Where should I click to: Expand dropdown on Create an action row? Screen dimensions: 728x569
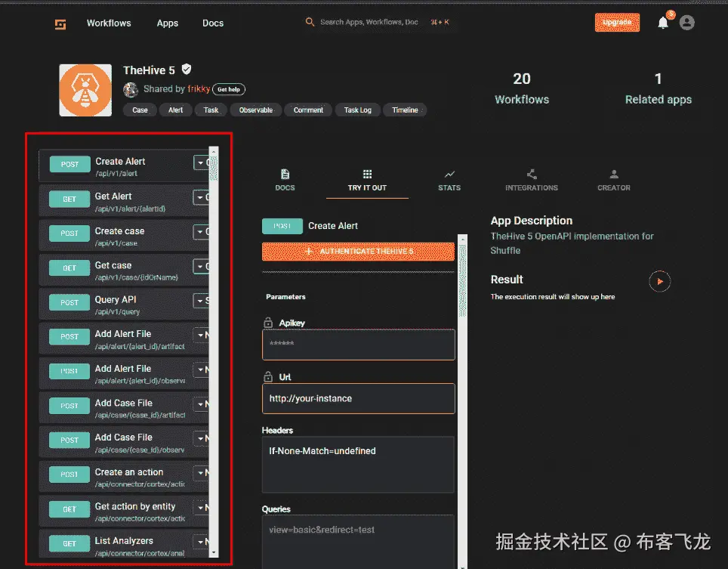[201, 473]
